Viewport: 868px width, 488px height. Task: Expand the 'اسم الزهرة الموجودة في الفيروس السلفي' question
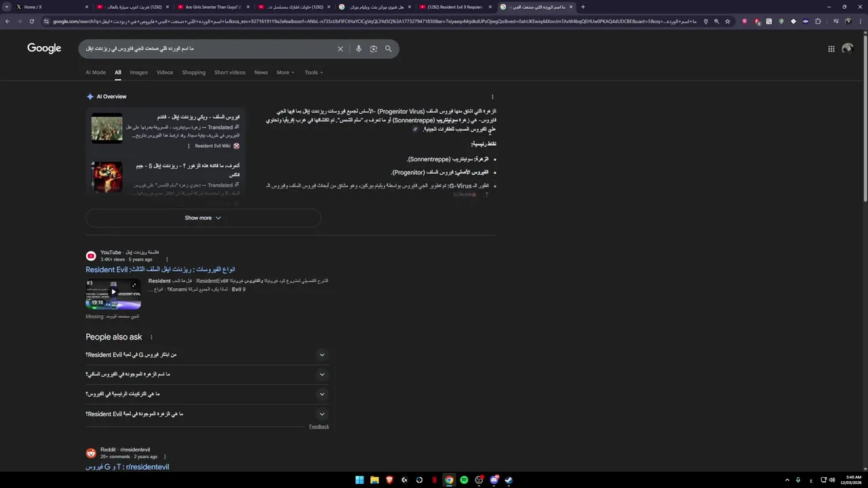[x=206, y=374]
